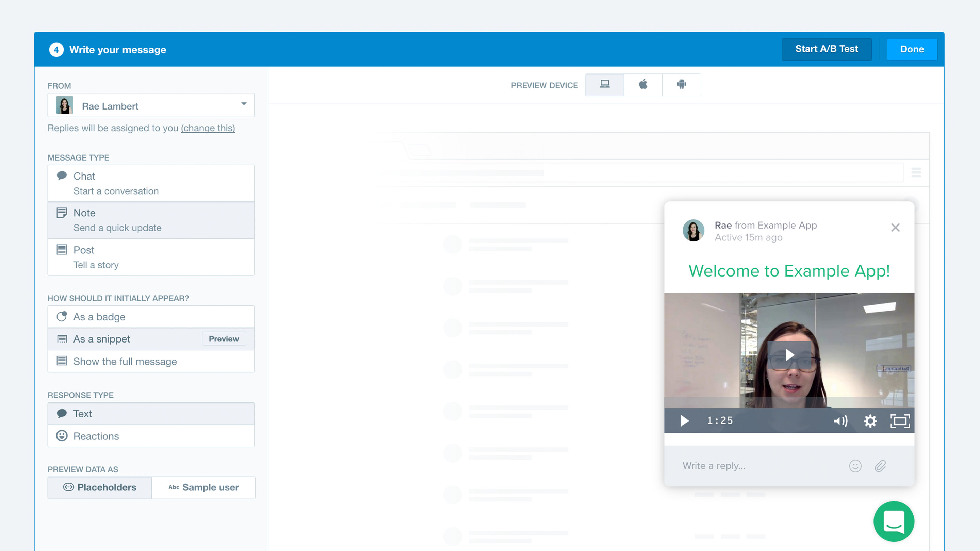
Task: Choose Reactions response type
Action: pyautogui.click(x=151, y=436)
